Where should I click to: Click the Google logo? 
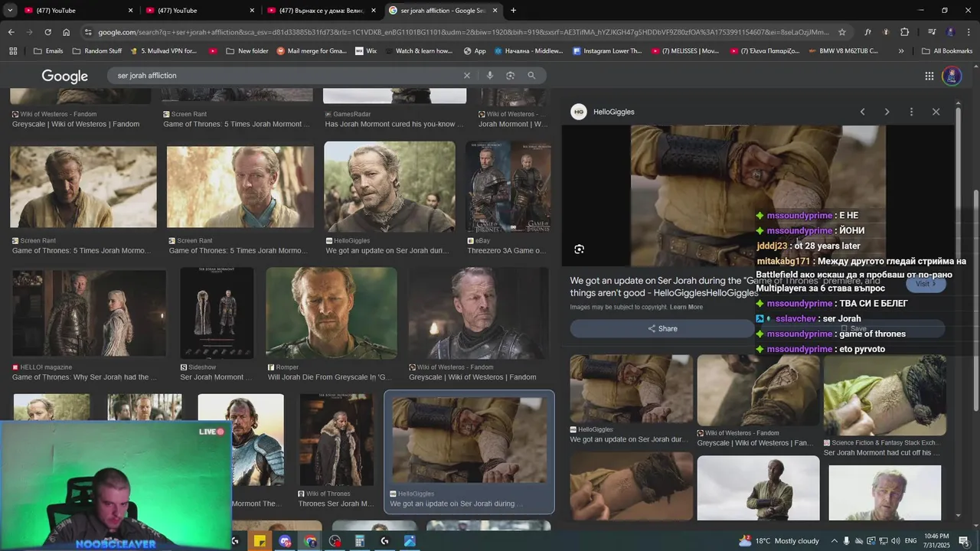[64, 76]
